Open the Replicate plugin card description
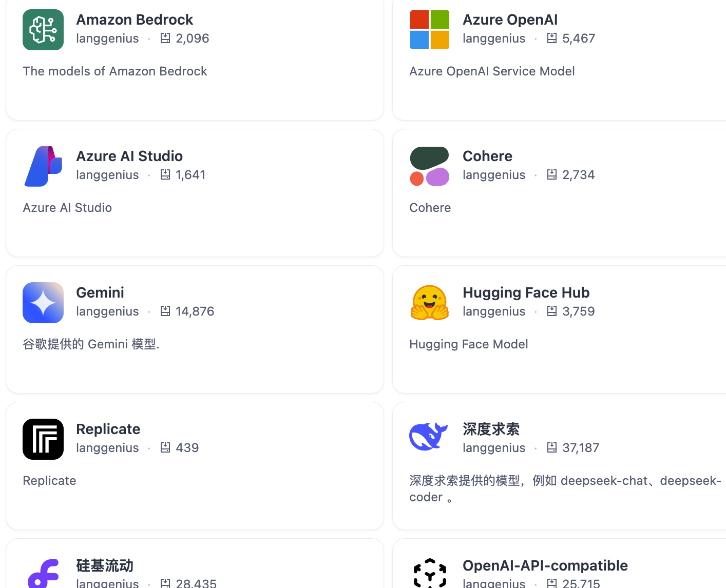This screenshot has width=726, height=588. coord(49,481)
